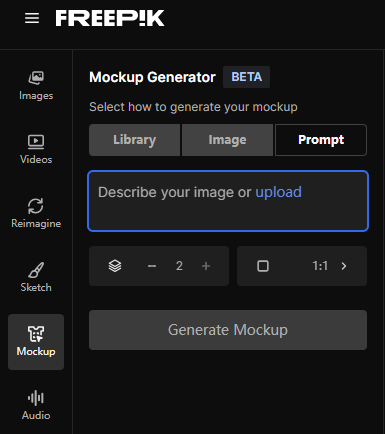Click the Mockup Generator heading

[x=152, y=77]
